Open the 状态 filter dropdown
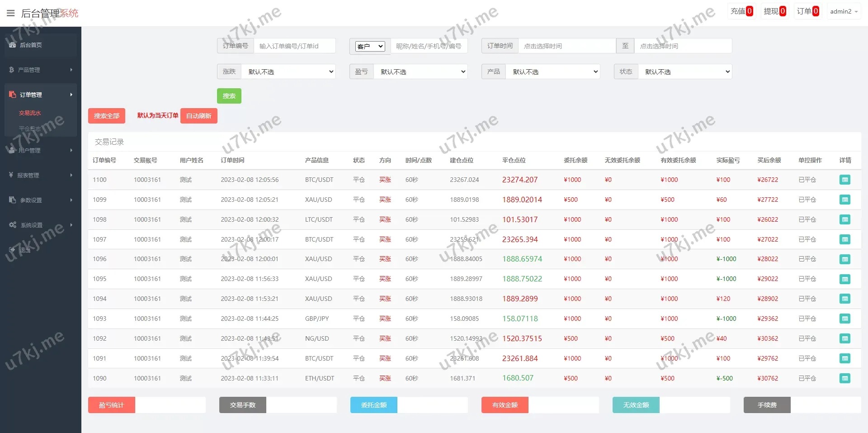This screenshot has height=433, width=868. (685, 71)
